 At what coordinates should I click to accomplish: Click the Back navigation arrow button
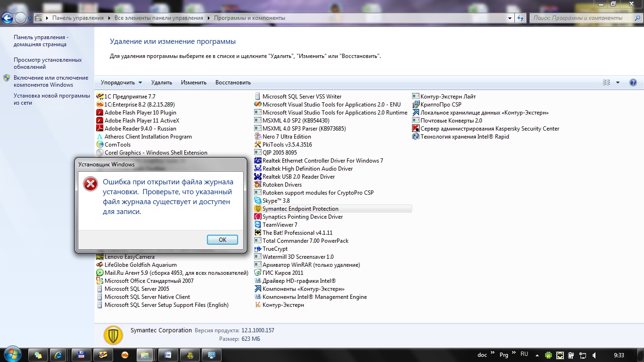click(x=7, y=18)
